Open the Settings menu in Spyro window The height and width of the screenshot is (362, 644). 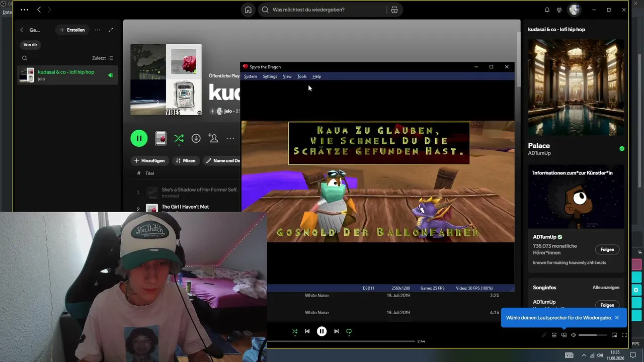coord(270,76)
